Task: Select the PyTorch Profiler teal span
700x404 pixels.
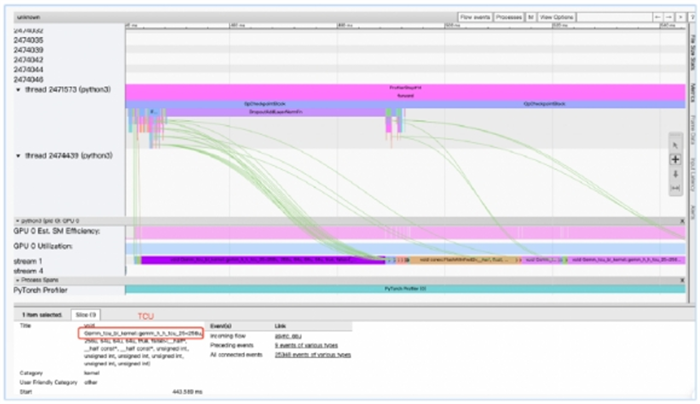Action: pos(405,289)
